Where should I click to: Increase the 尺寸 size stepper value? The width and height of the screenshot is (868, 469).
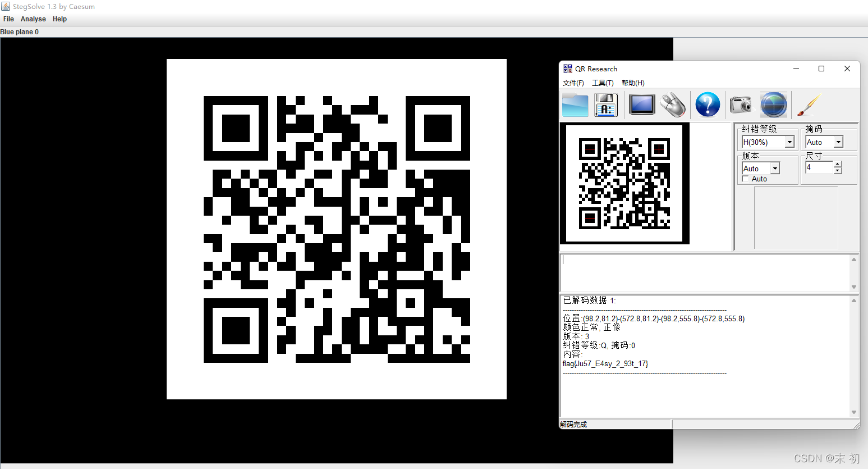coord(838,165)
